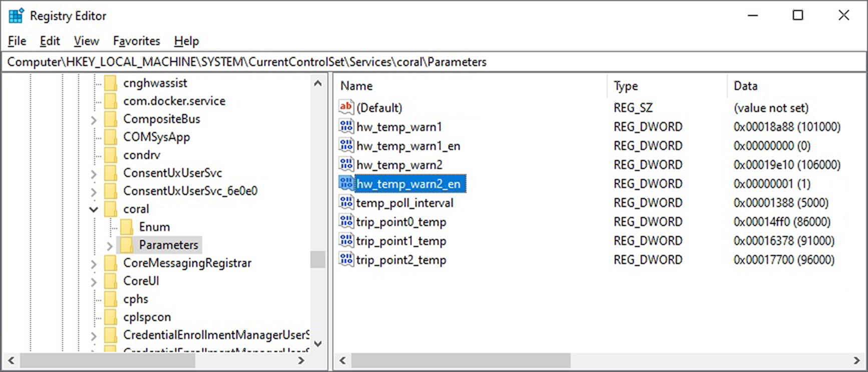Click the Enum folder icon under coral
Screen dimensions: 868x372
click(127, 227)
